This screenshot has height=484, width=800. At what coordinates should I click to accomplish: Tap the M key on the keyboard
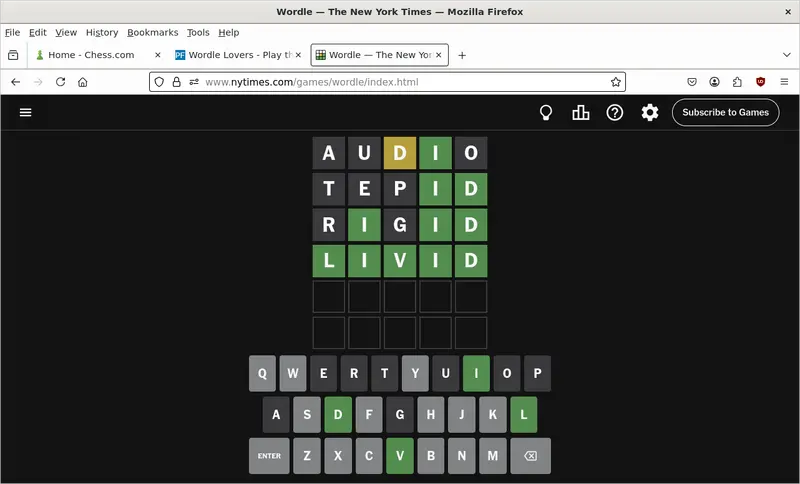tap(493, 456)
